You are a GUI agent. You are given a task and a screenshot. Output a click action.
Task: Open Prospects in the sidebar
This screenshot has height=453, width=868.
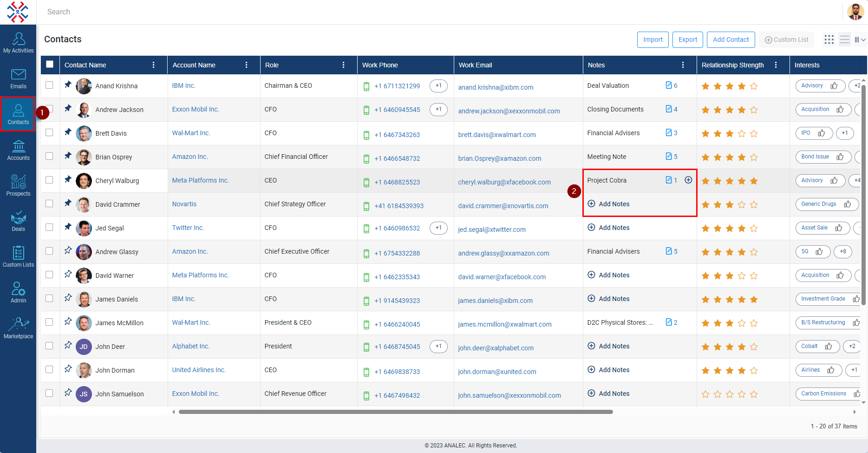point(18,186)
